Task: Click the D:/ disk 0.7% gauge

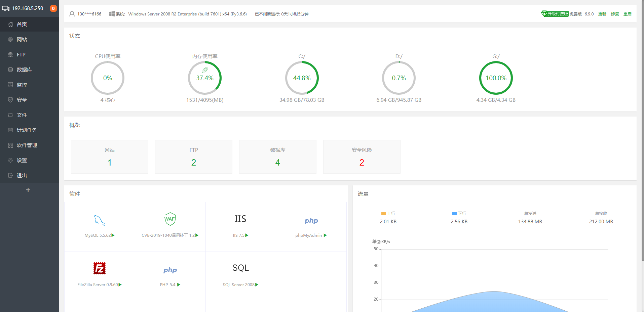Action: (x=399, y=78)
